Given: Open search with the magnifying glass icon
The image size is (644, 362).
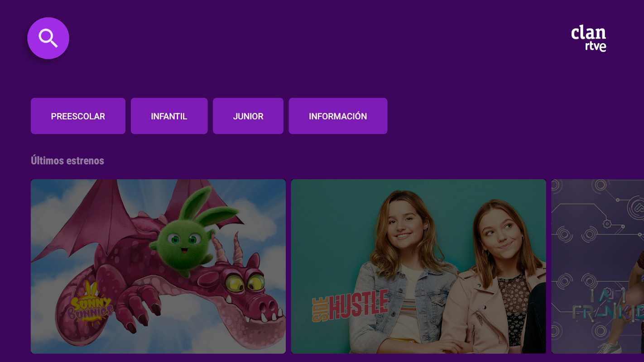Looking at the screenshot, I should [48, 38].
